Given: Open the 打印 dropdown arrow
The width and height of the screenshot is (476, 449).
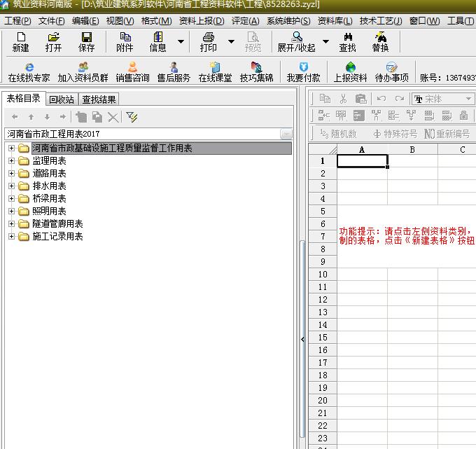Looking at the screenshot, I should click(231, 42).
